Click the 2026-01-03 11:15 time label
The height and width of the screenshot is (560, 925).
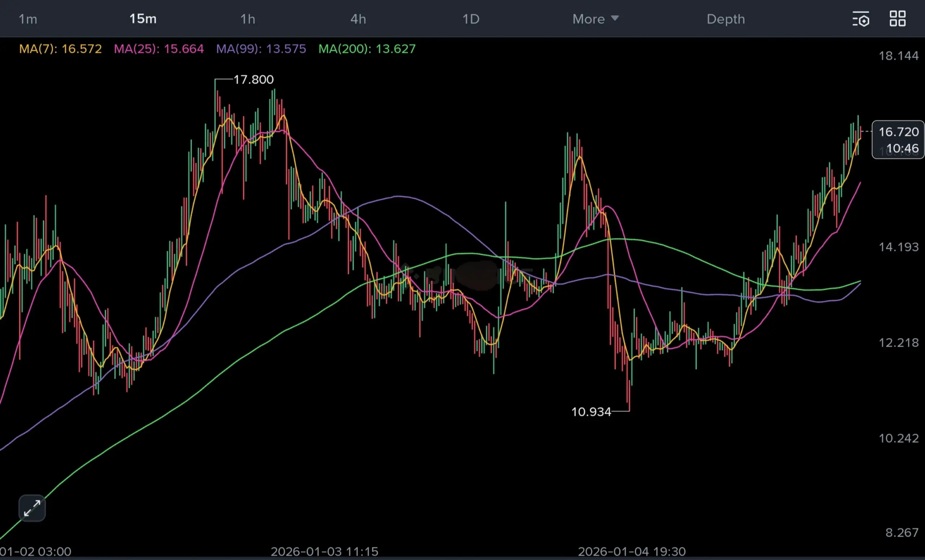(324, 551)
